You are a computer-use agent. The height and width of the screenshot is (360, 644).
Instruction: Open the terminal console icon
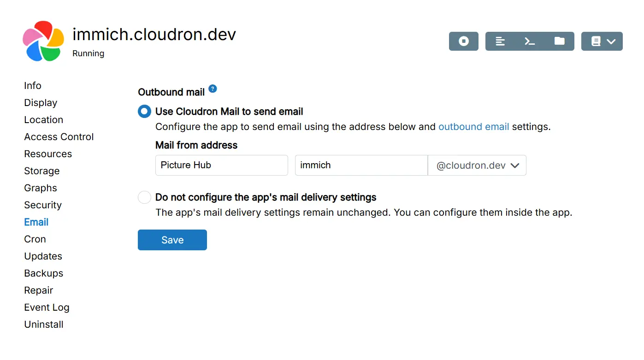click(x=530, y=41)
